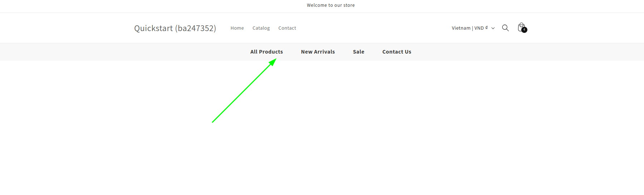The height and width of the screenshot is (195, 644).
Task: Click the chevron beside Vietnam | VND
Action: click(x=493, y=28)
